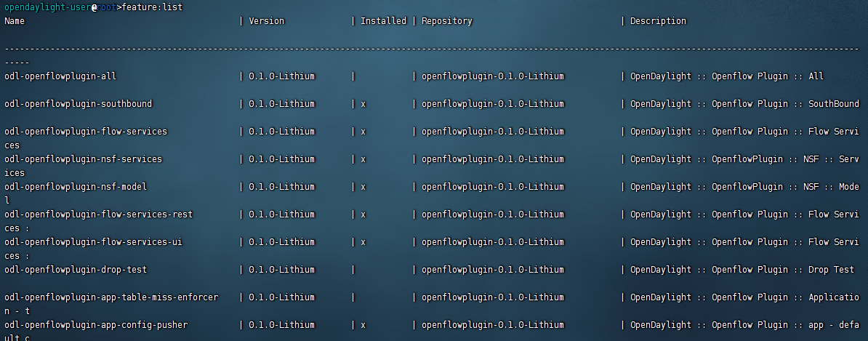Click '0.1.0-Lithium' version in odl-openflowplugin-all row

pos(282,76)
